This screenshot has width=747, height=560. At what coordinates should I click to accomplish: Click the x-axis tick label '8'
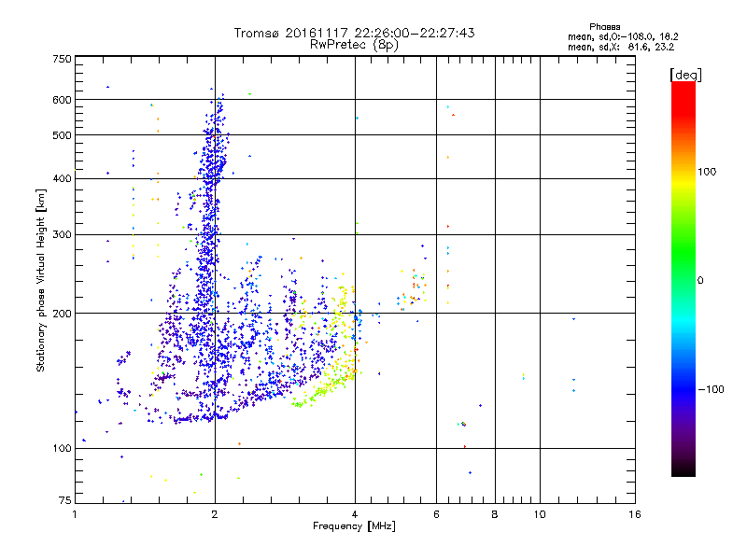click(x=495, y=514)
